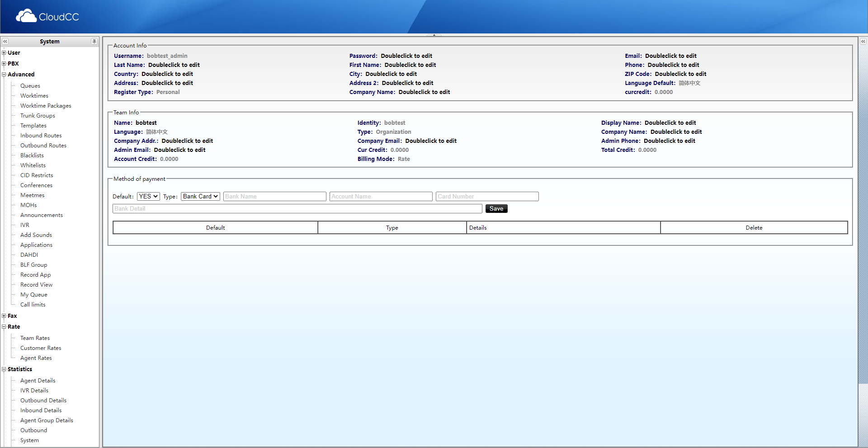Collapse the right panel with double-arrow
This screenshot has width=868, height=448.
[x=863, y=41]
